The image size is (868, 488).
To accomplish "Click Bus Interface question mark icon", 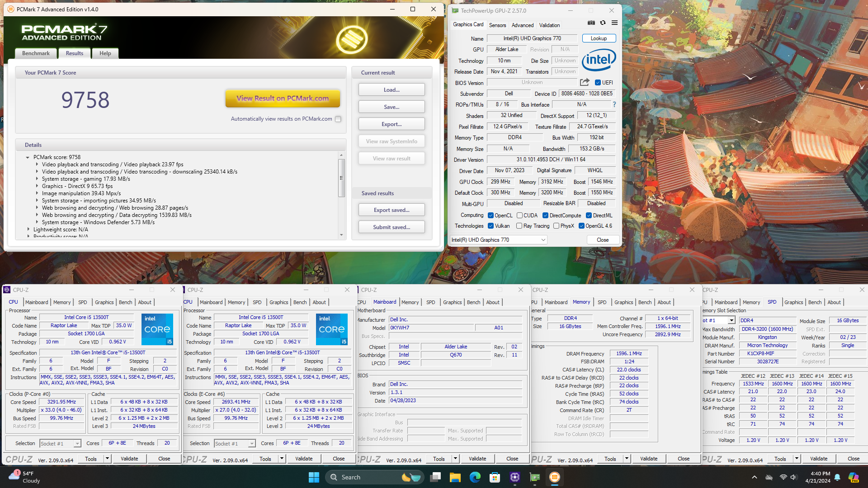I will click(614, 104).
